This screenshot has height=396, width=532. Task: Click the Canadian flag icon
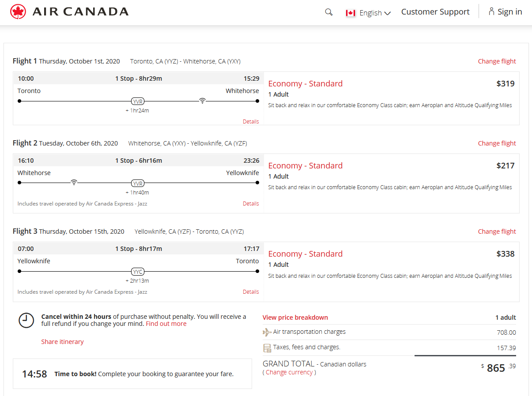[x=351, y=13]
